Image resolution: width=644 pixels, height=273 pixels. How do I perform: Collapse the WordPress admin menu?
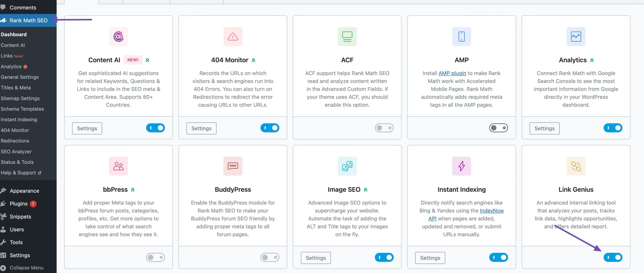26,268
